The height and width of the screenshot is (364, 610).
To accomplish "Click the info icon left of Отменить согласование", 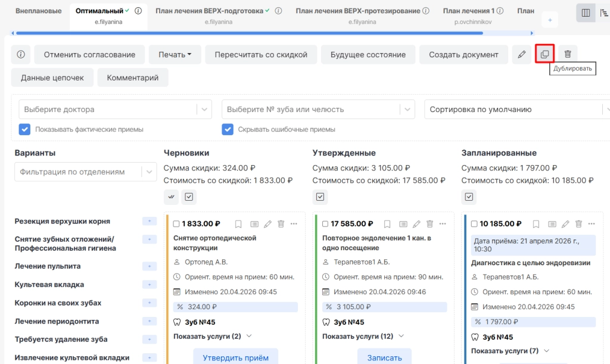I will [x=21, y=54].
